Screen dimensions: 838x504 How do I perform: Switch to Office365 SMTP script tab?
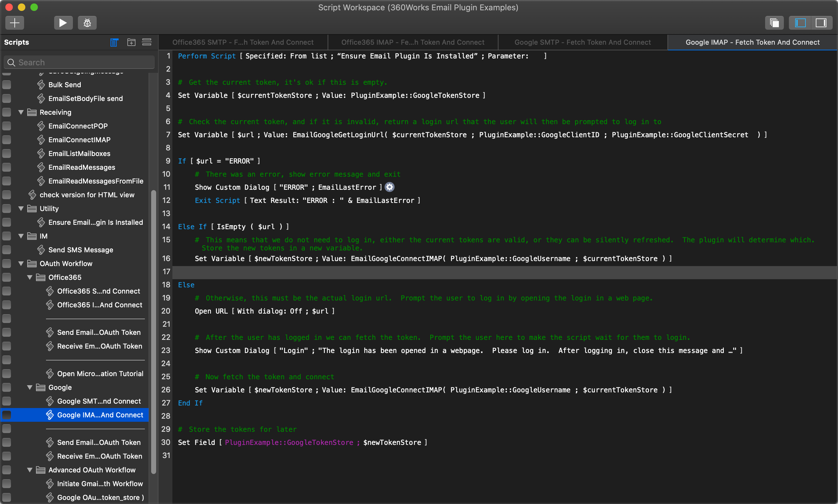click(243, 43)
